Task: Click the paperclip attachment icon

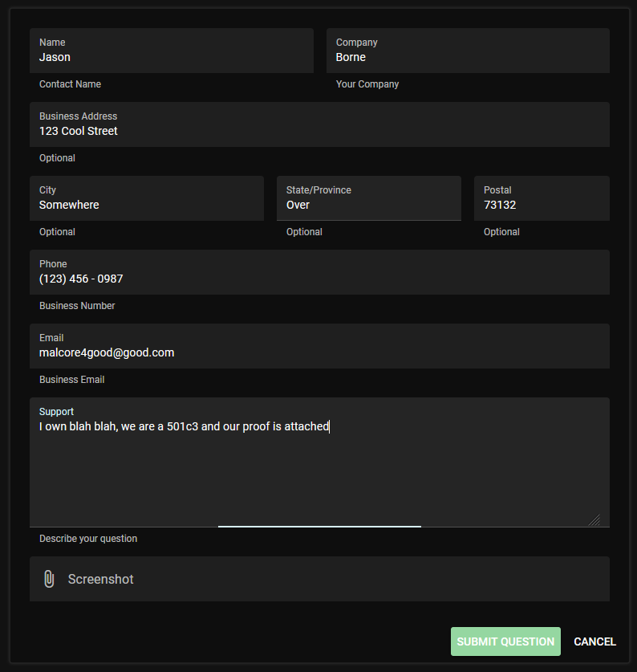Action: [x=49, y=579]
